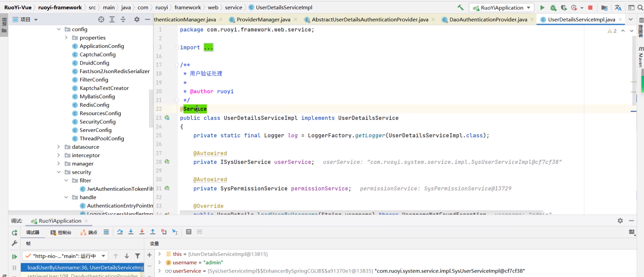Expand the datasource folder
The height and width of the screenshot is (277, 644).
coord(59,147)
